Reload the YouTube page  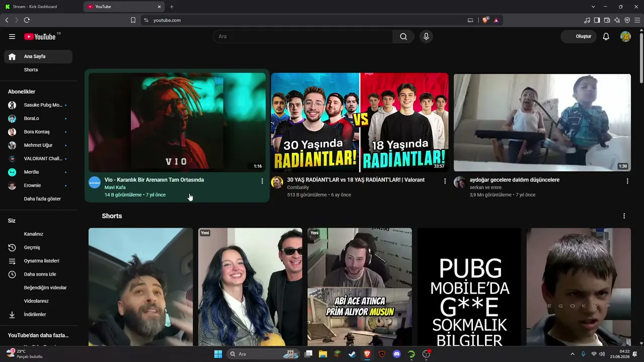[x=27, y=20]
